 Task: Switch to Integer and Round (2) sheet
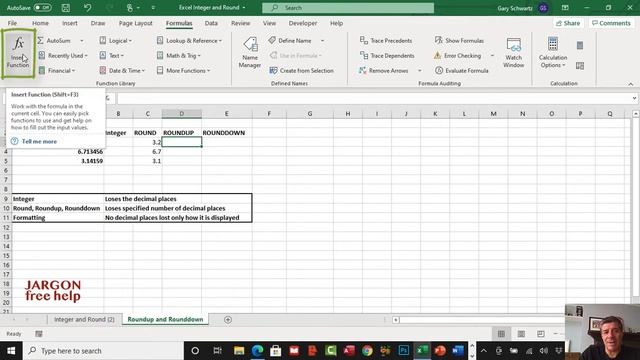pos(84,320)
